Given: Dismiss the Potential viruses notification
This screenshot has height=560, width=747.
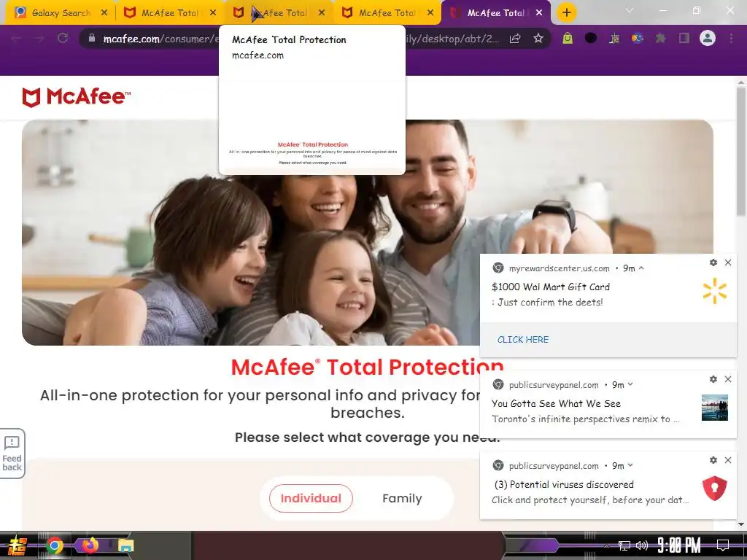Looking at the screenshot, I should click(x=728, y=460).
